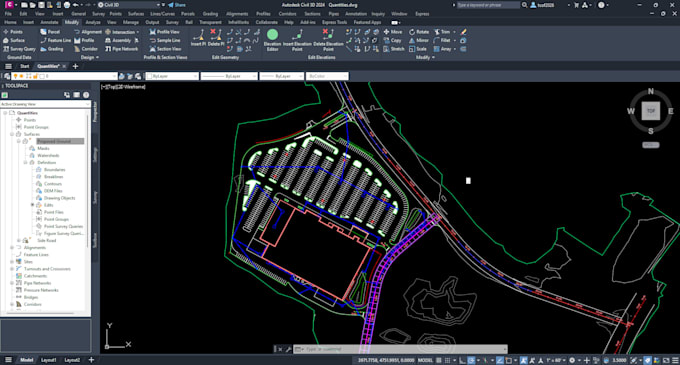This screenshot has width=680, height=365.
Task: Click the Share button
Action: (177, 5)
